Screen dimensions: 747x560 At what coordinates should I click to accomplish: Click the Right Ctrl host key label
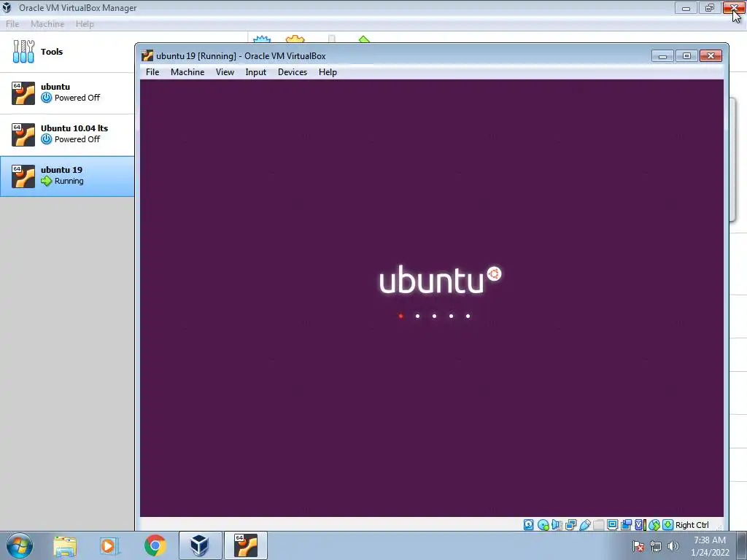[692, 525]
